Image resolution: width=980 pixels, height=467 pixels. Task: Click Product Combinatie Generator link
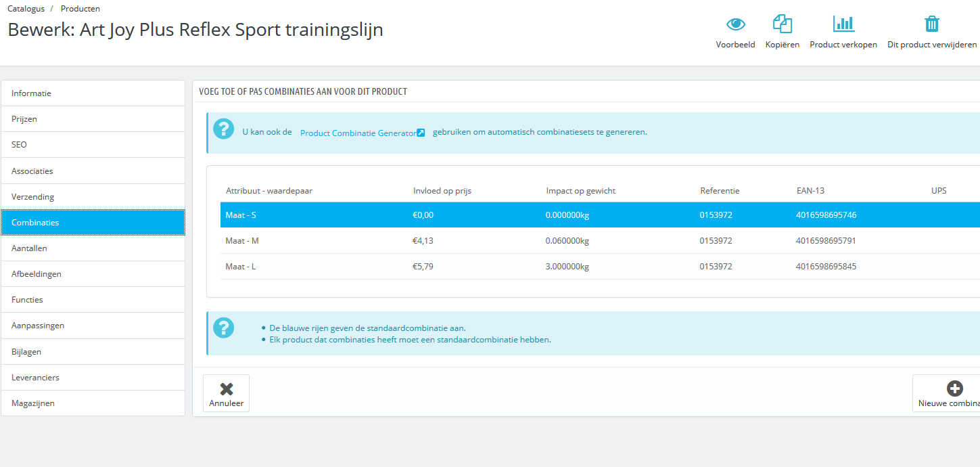(x=358, y=133)
